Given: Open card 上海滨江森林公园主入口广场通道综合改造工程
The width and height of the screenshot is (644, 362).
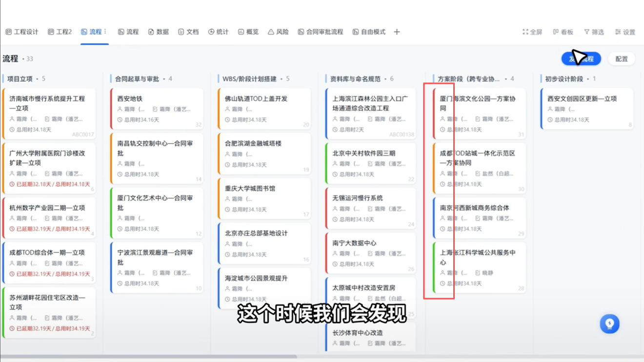Looking at the screenshot, I should [371, 113].
